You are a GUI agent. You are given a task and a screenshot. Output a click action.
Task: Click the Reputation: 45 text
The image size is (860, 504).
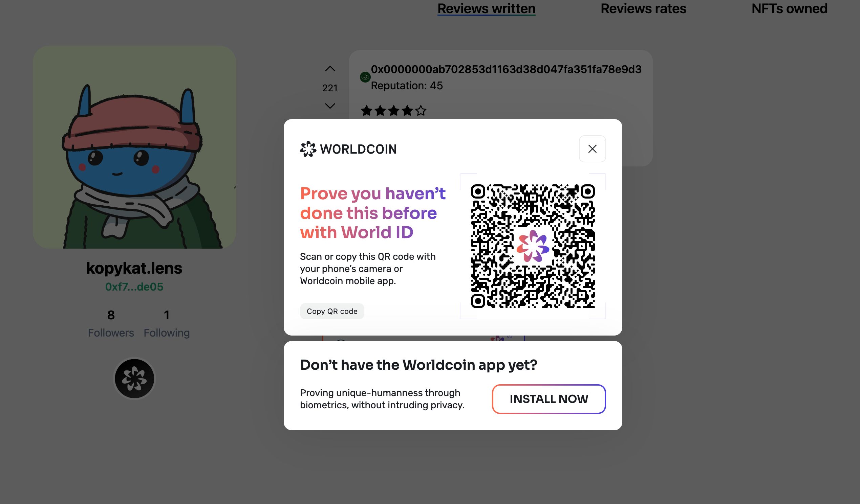407,86
